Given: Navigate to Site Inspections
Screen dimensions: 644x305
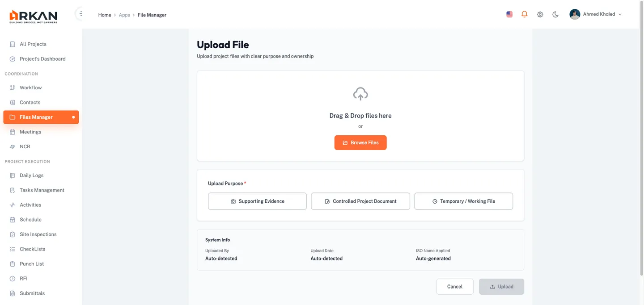Looking at the screenshot, I should tap(38, 234).
